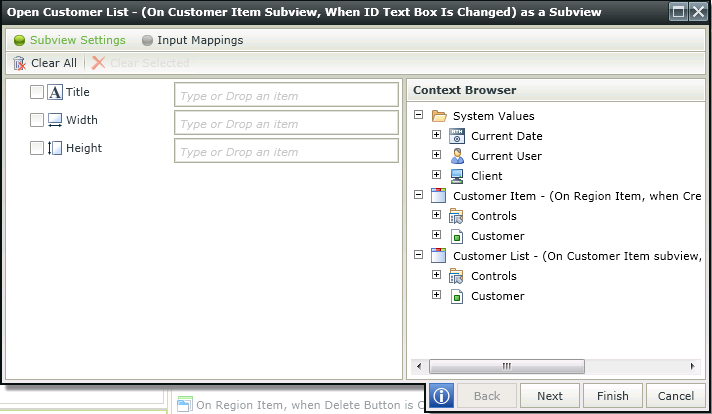Viewport: 712px width, 414px height.
Task: Close the Open Customer List dialog
Action: [698, 11]
